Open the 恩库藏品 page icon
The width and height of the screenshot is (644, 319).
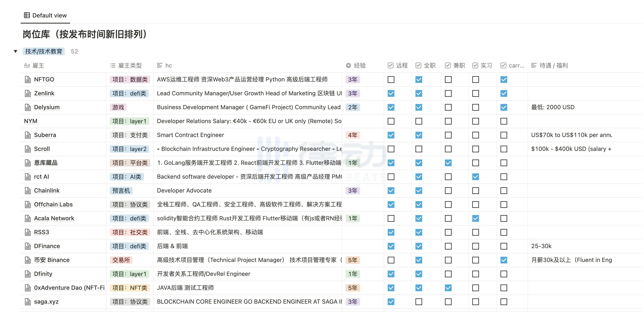pos(28,163)
